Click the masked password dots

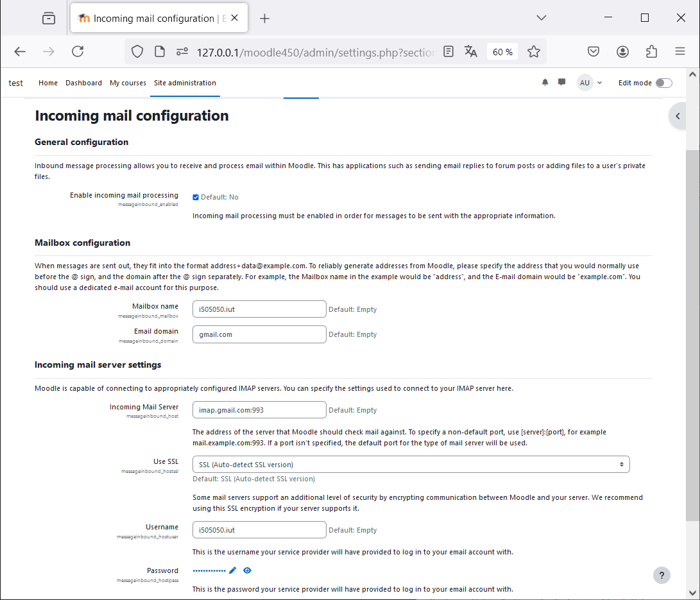[x=209, y=570]
